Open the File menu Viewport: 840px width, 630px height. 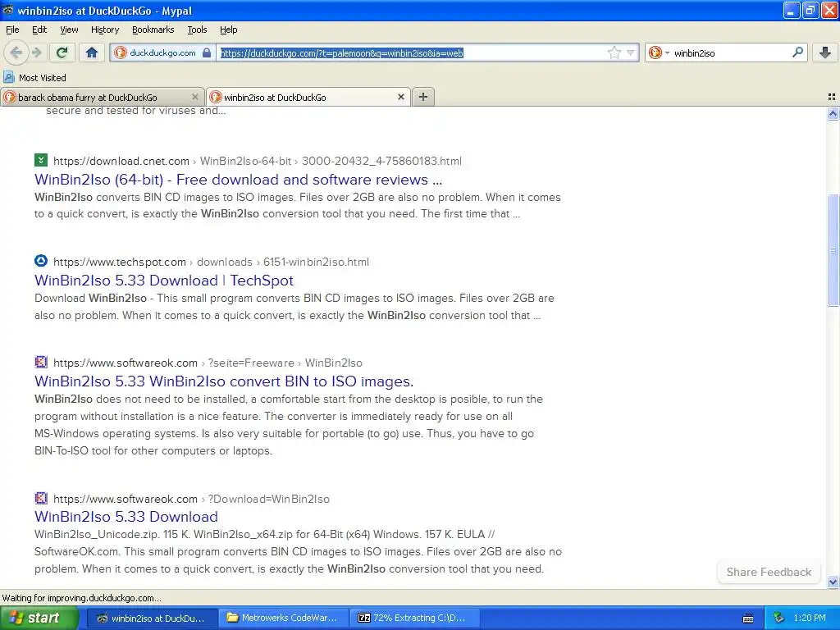12,30
